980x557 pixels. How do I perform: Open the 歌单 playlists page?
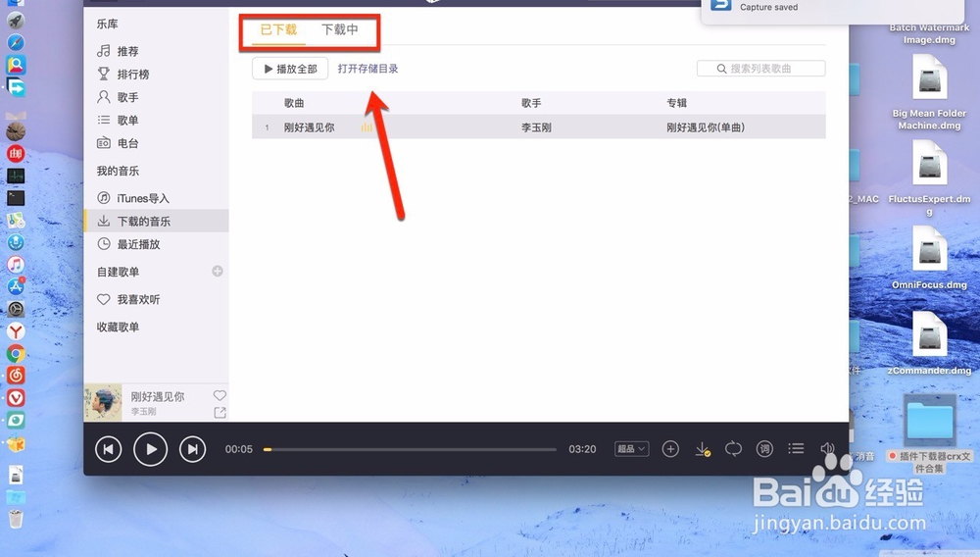click(x=119, y=120)
